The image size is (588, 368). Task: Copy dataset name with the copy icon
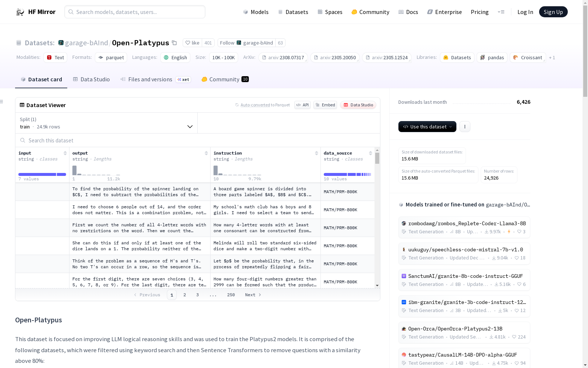pos(175,43)
